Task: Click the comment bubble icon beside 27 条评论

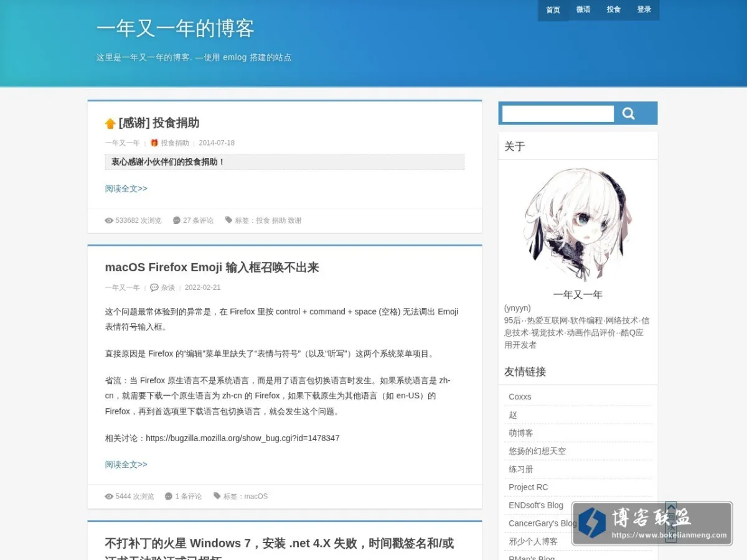Action: point(177,220)
